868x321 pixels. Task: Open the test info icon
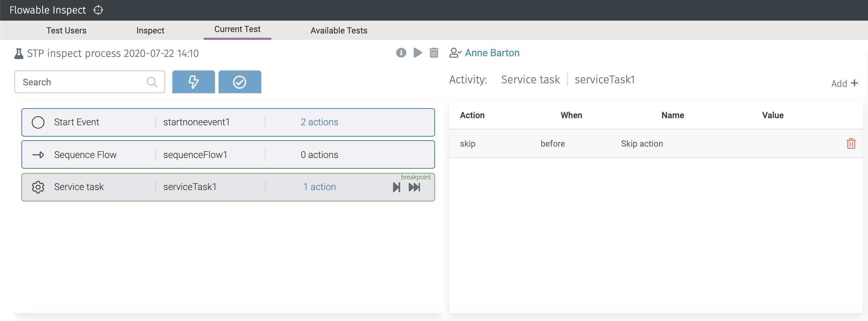tap(401, 53)
